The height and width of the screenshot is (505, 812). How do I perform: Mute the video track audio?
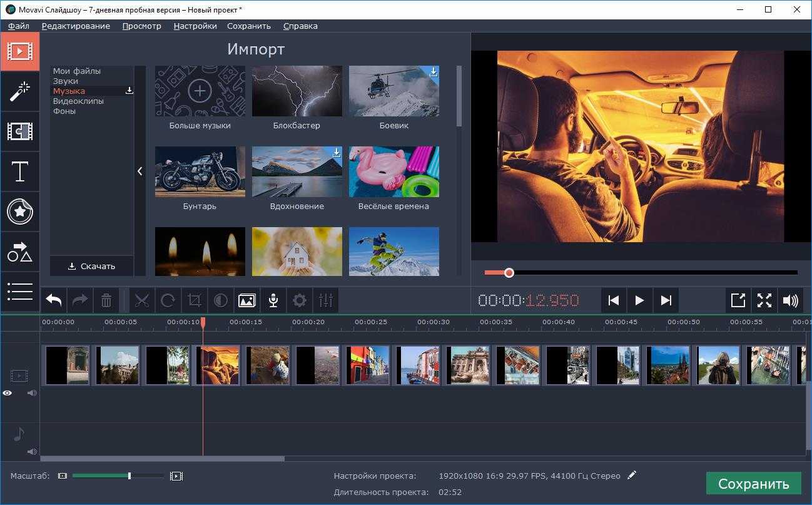pyautogui.click(x=32, y=393)
